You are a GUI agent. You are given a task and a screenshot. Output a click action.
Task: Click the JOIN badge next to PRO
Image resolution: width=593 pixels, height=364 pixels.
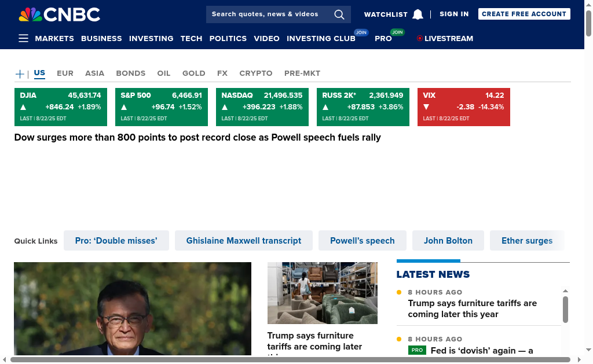point(397,32)
